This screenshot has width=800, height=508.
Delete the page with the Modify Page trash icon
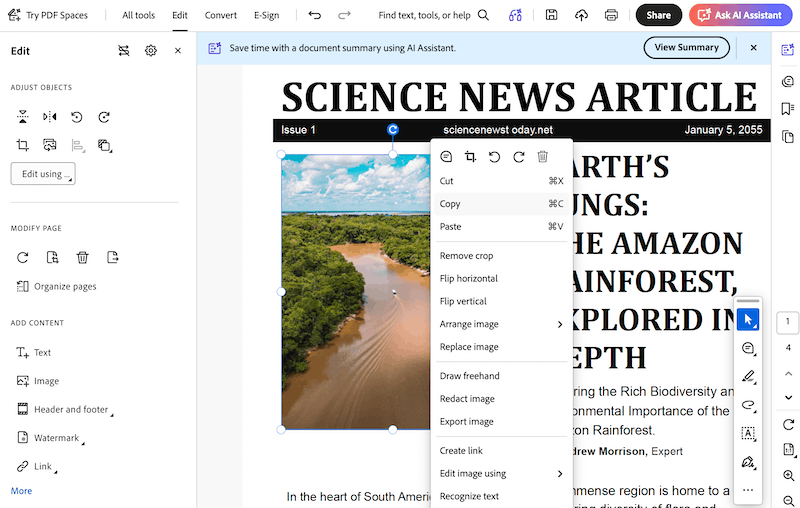[x=82, y=257]
